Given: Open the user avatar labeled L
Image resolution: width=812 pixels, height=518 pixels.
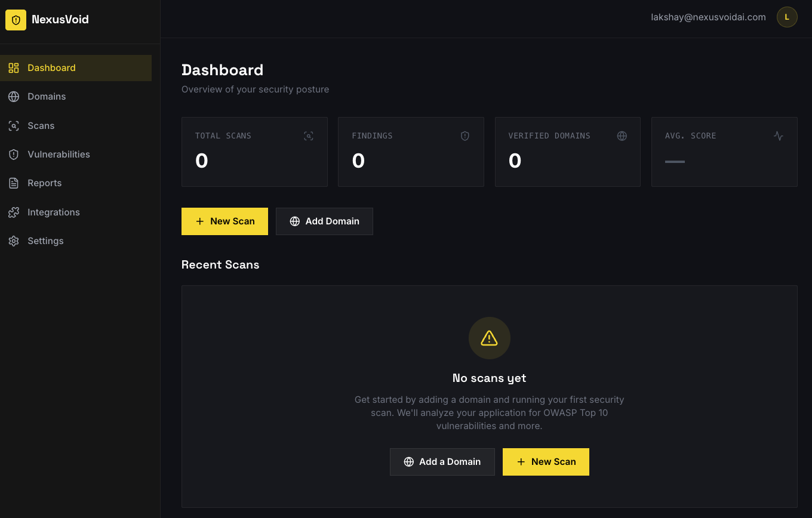Looking at the screenshot, I should click(x=787, y=17).
